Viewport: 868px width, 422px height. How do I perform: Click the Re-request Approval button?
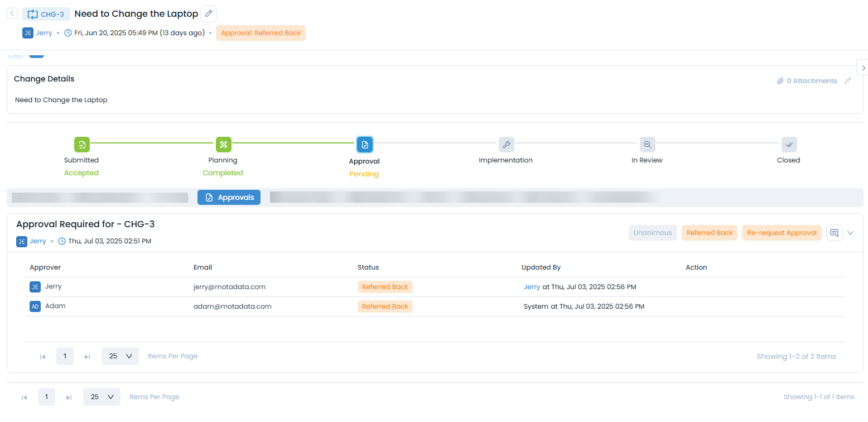[782, 233]
